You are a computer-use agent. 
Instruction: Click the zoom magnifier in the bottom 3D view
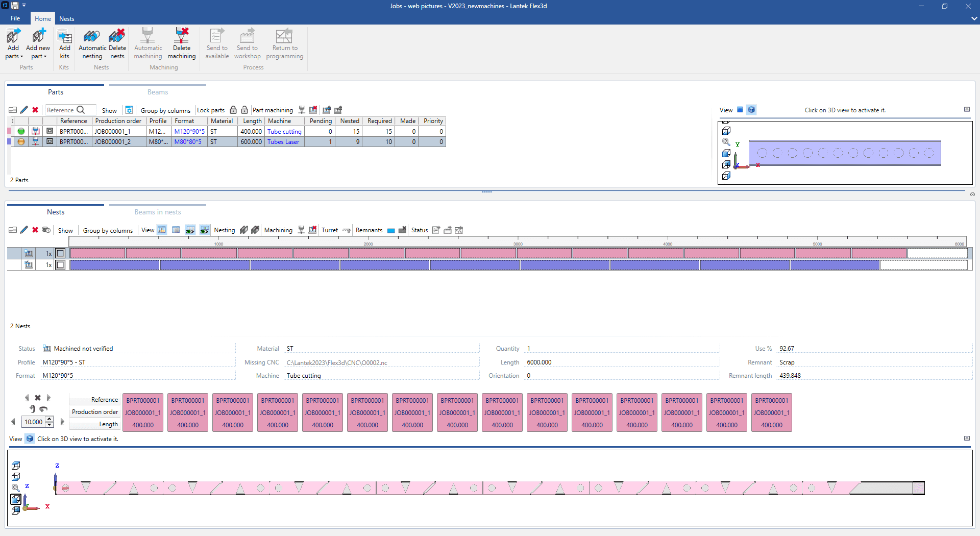pos(16,488)
